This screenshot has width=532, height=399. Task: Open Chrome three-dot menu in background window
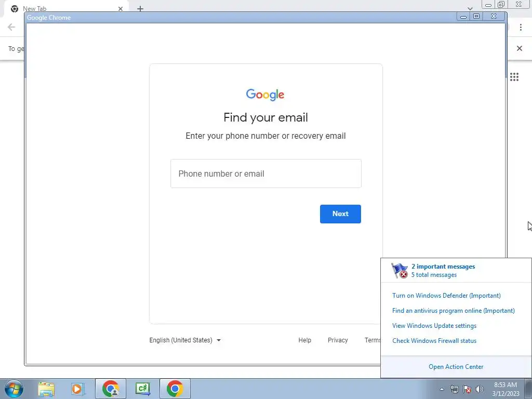pyautogui.click(x=521, y=27)
